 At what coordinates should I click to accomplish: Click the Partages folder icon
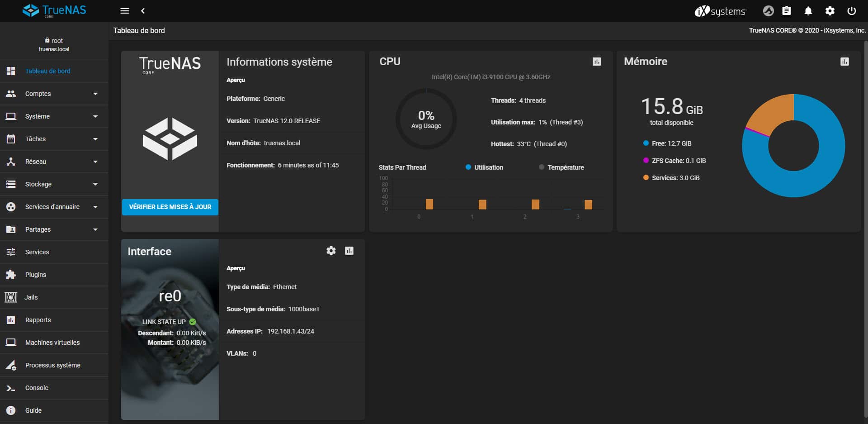click(x=11, y=229)
